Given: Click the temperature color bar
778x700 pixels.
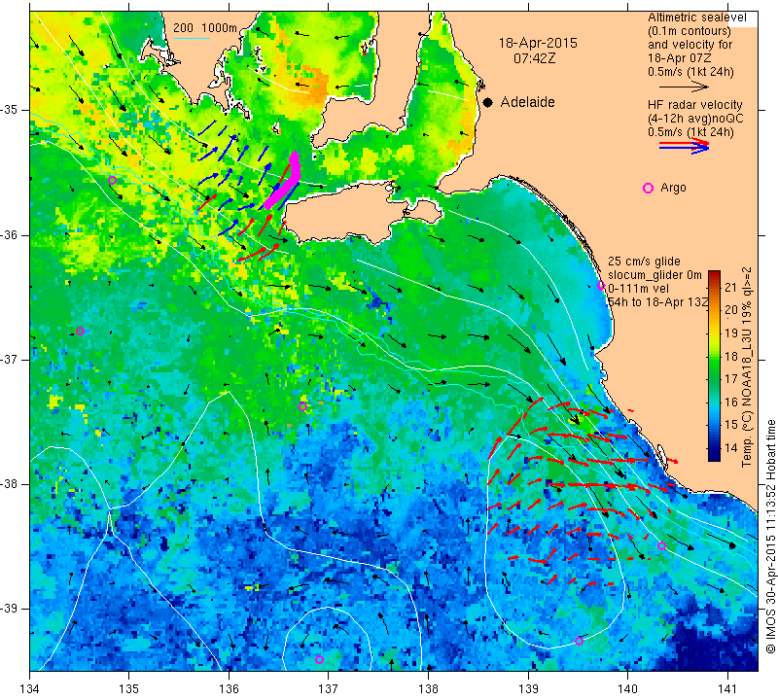Looking at the screenshot, I should [714, 366].
